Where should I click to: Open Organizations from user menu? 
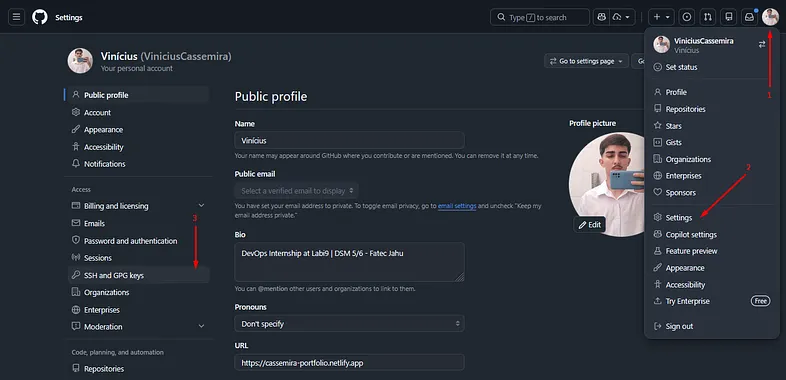coord(712,159)
